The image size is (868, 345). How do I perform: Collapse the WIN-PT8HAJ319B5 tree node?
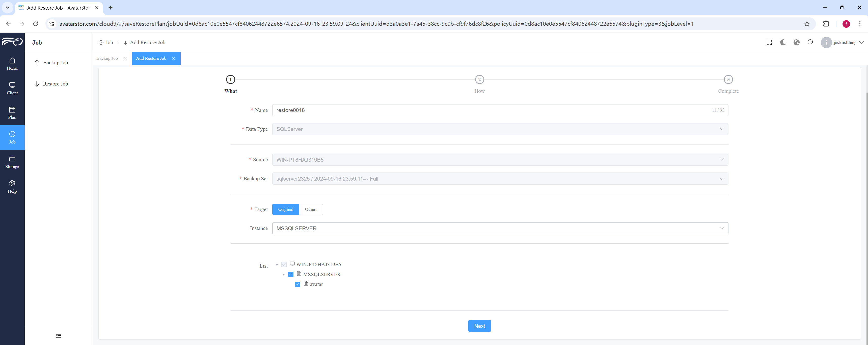coord(277,265)
